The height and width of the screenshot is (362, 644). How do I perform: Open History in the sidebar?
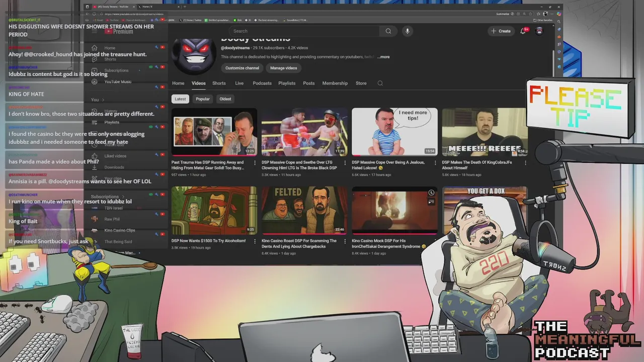tap(111, 111)
